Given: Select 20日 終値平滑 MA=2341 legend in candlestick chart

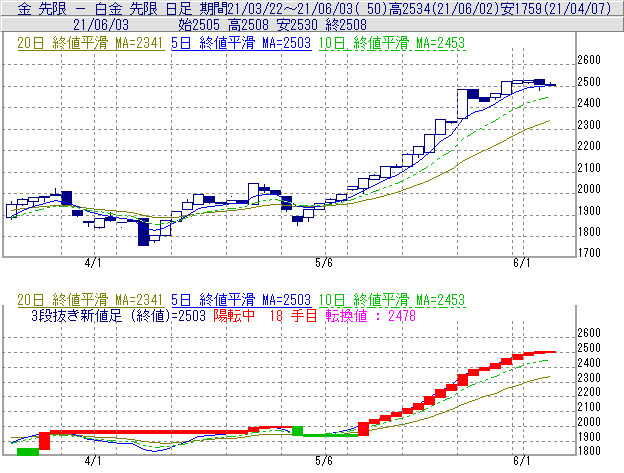Looking at the screenshot, I should (91, 43).
